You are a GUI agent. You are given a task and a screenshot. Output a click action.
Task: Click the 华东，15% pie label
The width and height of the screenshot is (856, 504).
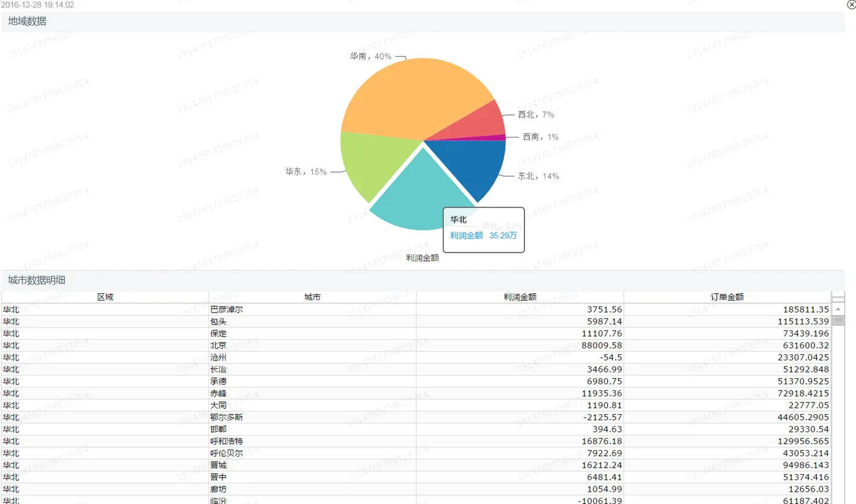tap(306, 172)
